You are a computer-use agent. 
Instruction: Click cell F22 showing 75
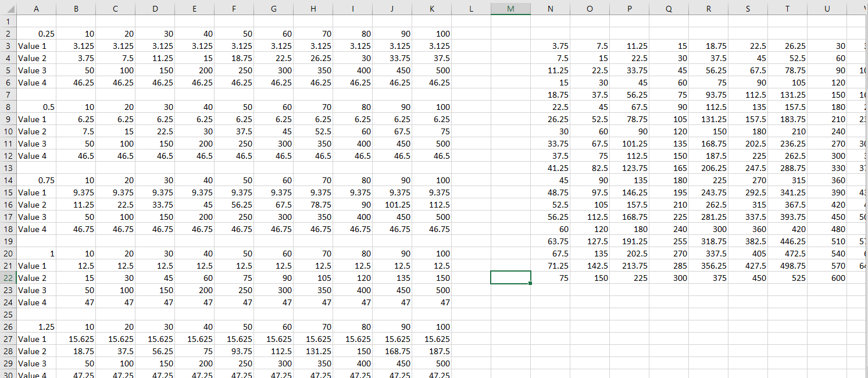tap(234, 278)
